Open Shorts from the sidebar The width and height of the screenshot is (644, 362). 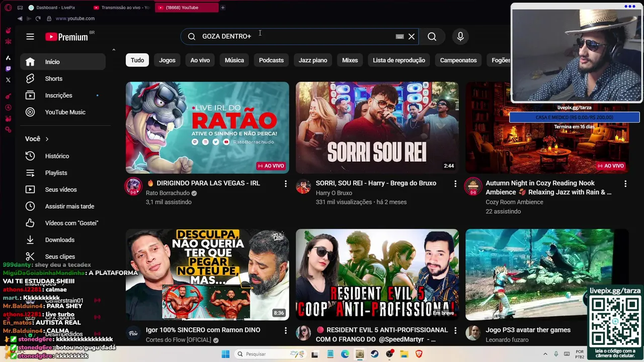coord(63,78)
